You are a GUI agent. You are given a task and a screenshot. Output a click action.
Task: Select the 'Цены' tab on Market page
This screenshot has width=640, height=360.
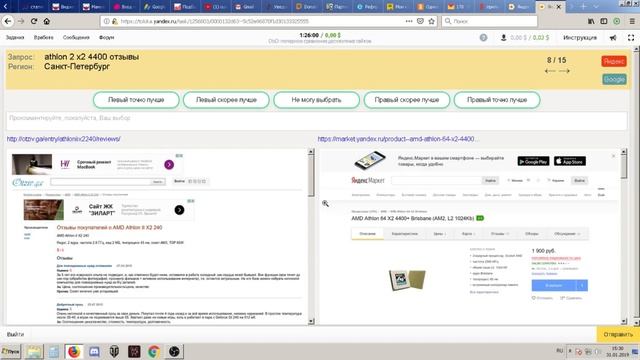(439, 234)
